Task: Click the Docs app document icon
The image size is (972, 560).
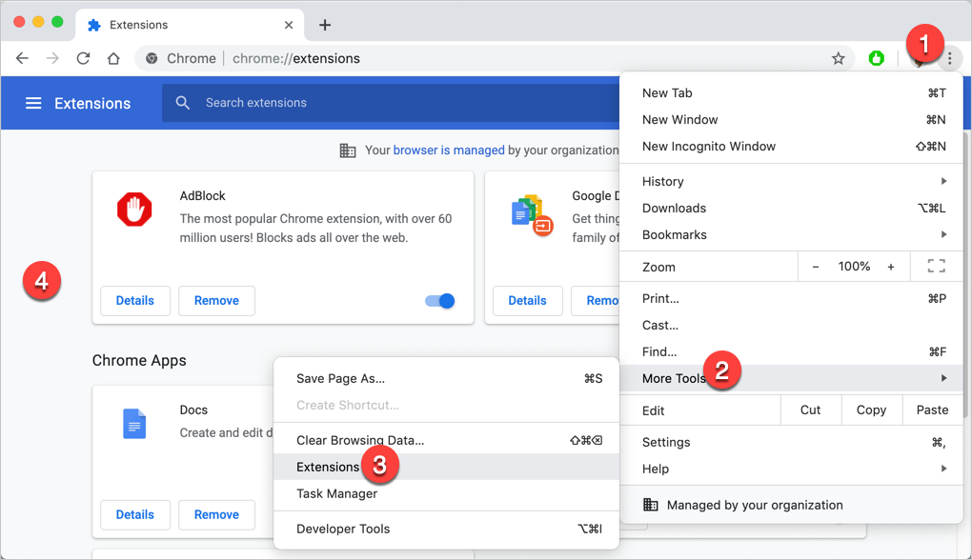Action: click(134, 424)
